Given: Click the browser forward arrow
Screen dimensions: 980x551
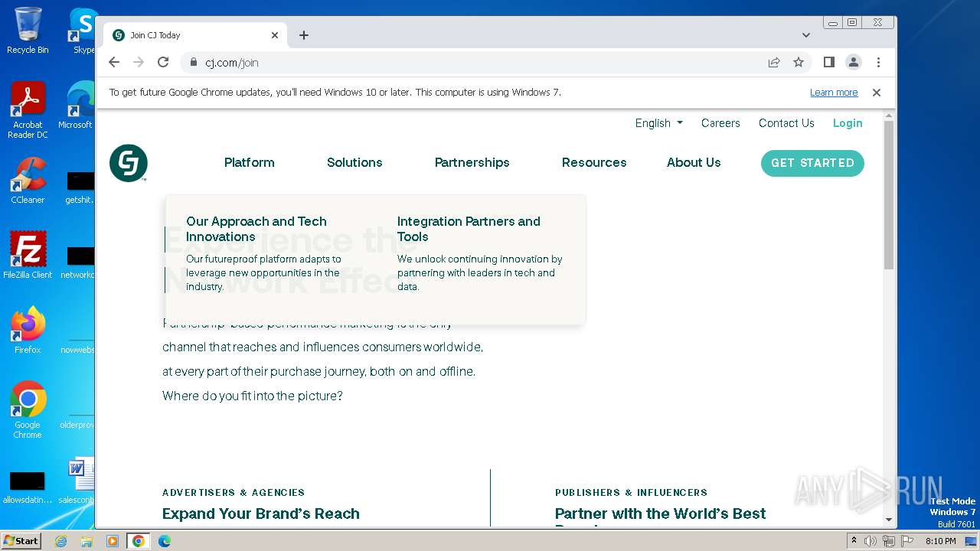Looking at the screenshot, I should click(139, 62).
